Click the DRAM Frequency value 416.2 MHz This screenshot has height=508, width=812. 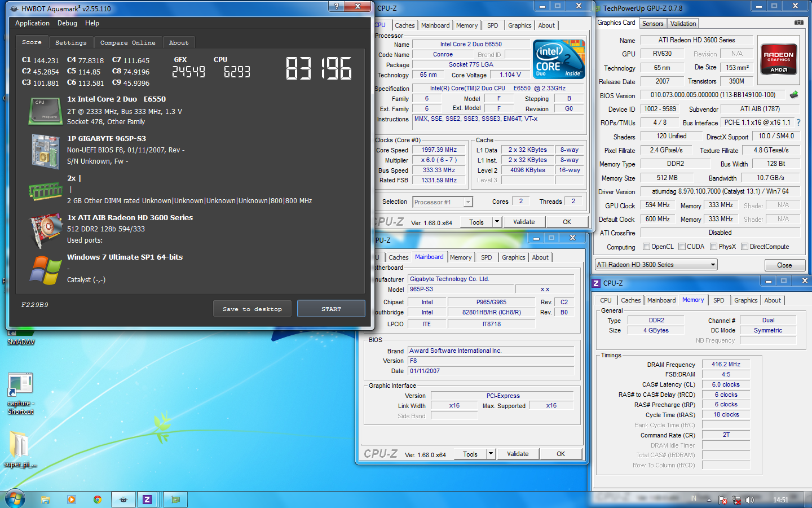(x=726, y=364)
